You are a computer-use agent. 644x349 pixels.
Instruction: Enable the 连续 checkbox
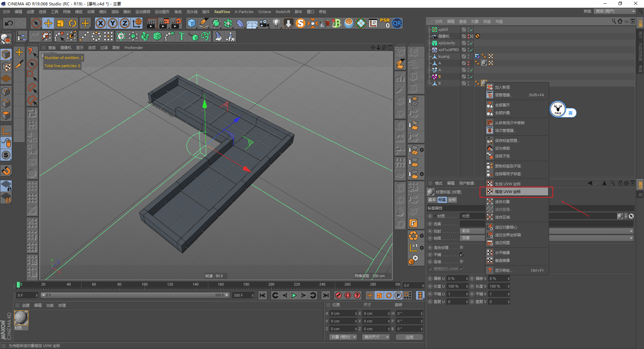[x=462, y=262]
